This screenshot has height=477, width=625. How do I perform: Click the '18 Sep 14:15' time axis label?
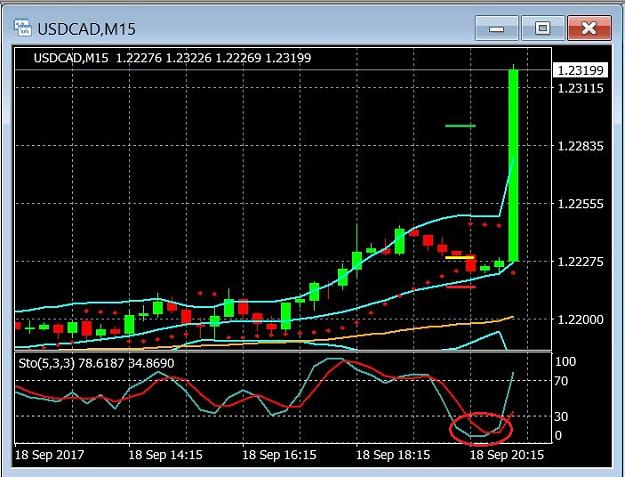pyautogui.click(x=165, y=455)
